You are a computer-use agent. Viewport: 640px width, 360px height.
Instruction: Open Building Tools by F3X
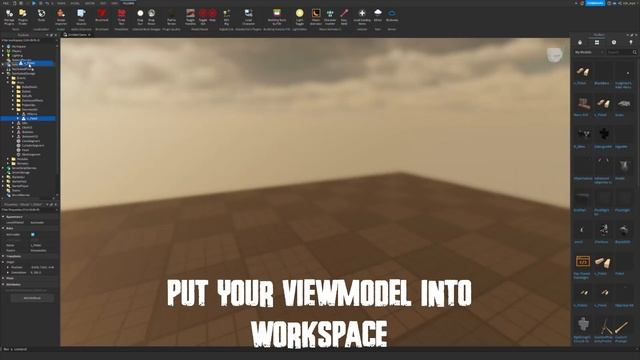[277, 17]
